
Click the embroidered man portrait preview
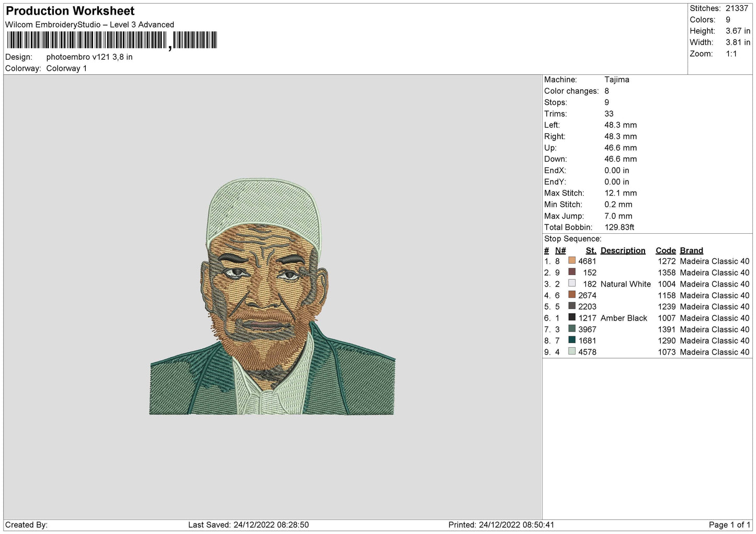click(x=272, y=297)
